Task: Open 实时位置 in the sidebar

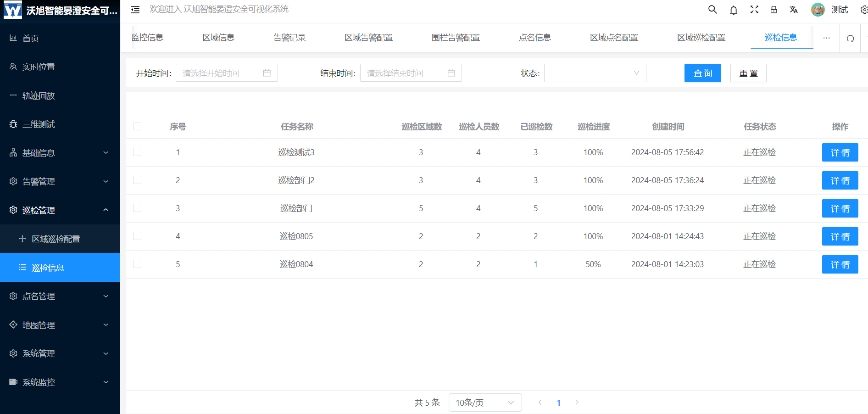Action: (39, 67)
